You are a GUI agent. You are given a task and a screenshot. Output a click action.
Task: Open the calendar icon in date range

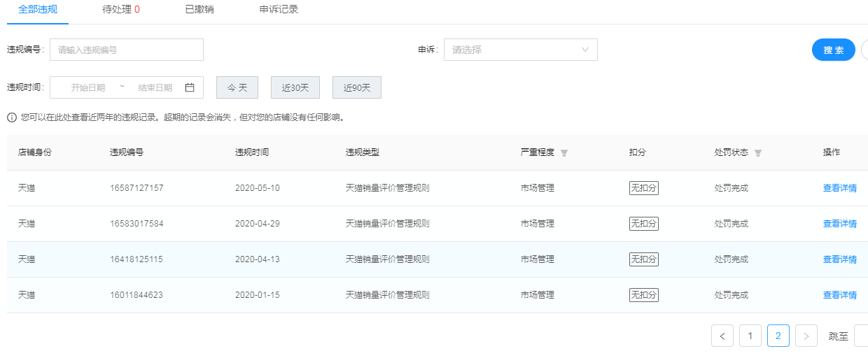click(189, 87)
